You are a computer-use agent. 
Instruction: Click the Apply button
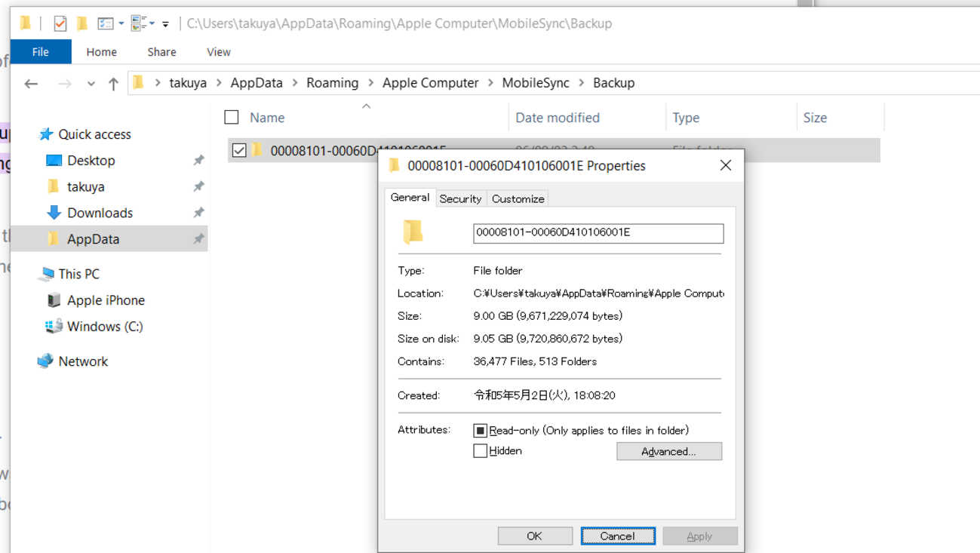pyautogui.click(x=699, y=536)
